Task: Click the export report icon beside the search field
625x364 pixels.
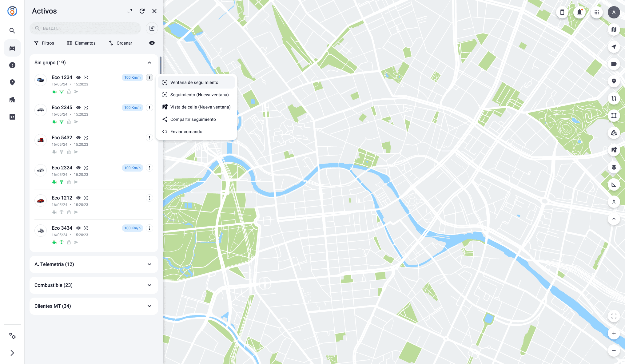Action: pyautogui.click(x=152, y=28)
